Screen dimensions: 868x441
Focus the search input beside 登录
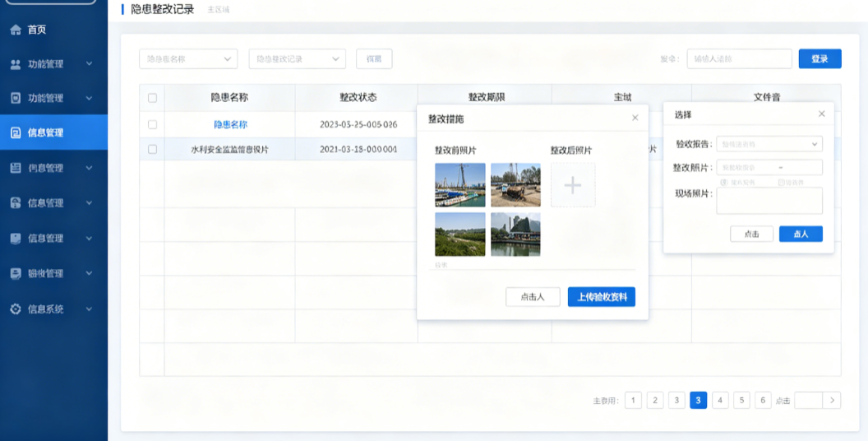pyautogui.click(x=740, y=58)
